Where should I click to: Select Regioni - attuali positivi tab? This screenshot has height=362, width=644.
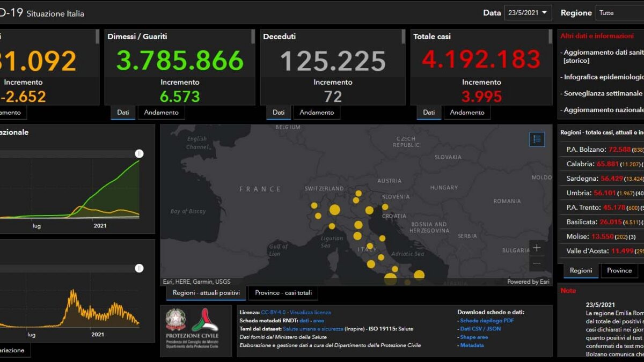click(206, 293)
